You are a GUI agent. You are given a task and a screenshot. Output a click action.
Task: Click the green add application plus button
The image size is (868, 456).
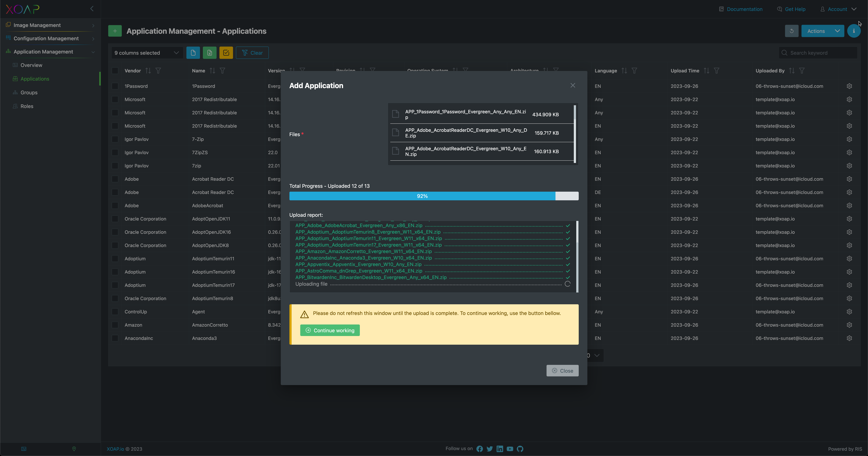115,31
